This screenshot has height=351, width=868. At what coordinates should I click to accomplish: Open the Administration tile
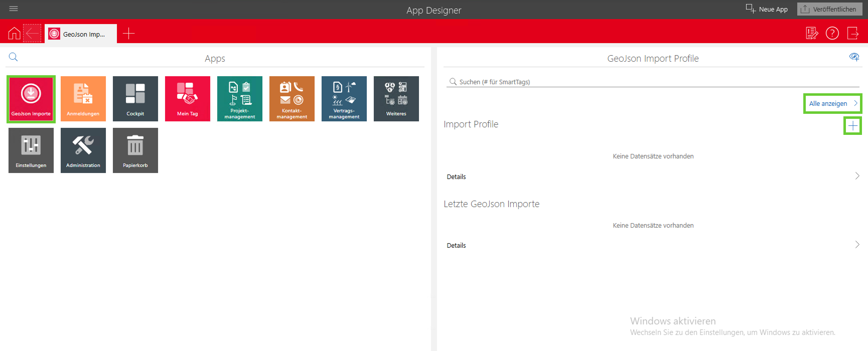[x=83, y=150]
